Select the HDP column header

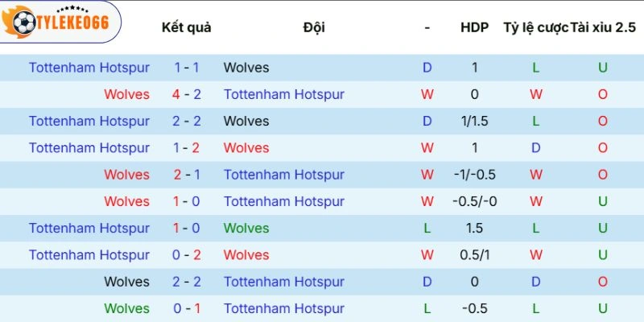coord(474,27)
